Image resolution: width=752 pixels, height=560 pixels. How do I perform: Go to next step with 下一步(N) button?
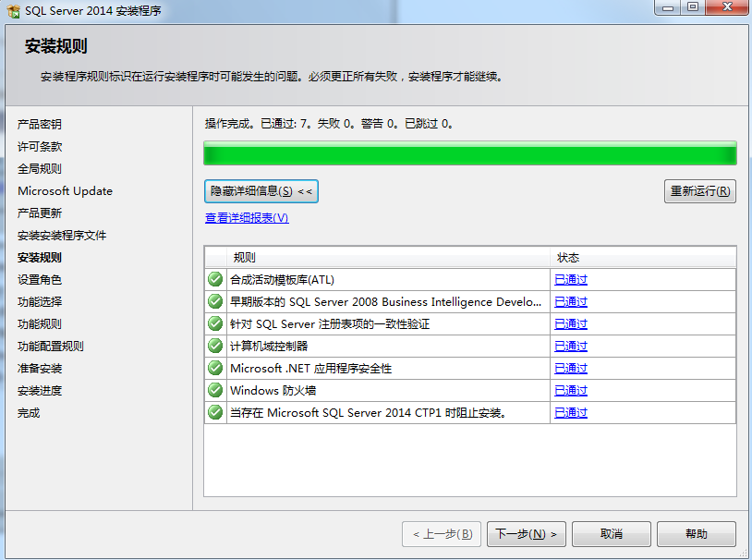(526, 534)
